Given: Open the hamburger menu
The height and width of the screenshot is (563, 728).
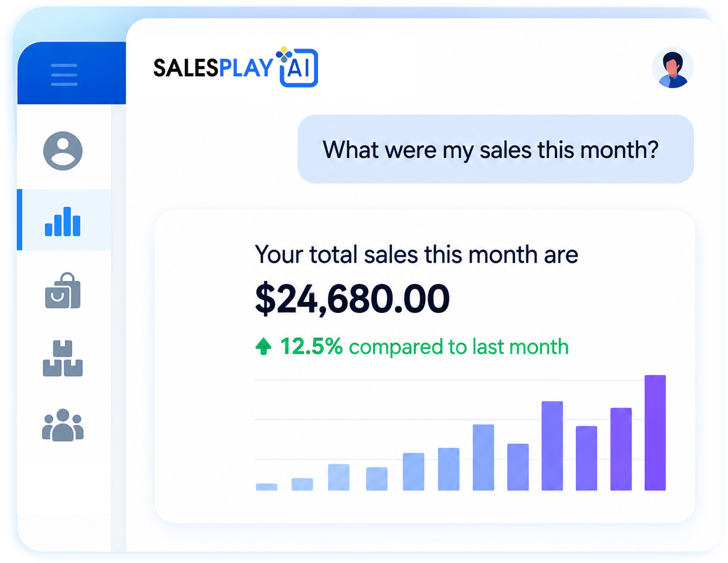Looking at the screenshot, I should pos(64,75).
